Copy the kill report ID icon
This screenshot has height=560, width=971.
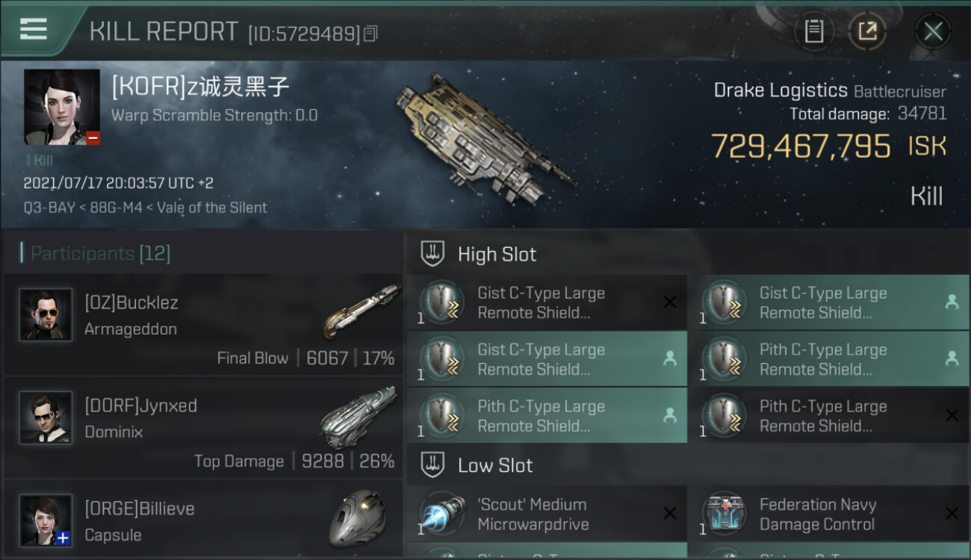371,34
